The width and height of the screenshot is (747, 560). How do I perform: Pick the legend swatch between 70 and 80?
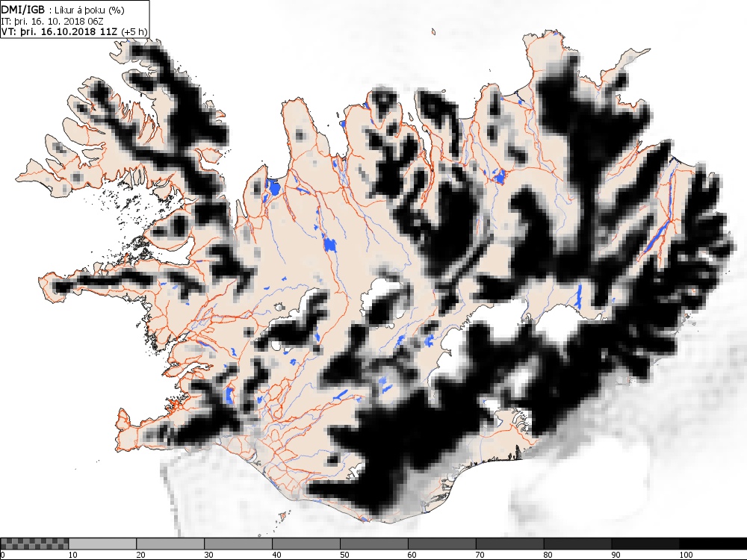click(x=509, y=544)
